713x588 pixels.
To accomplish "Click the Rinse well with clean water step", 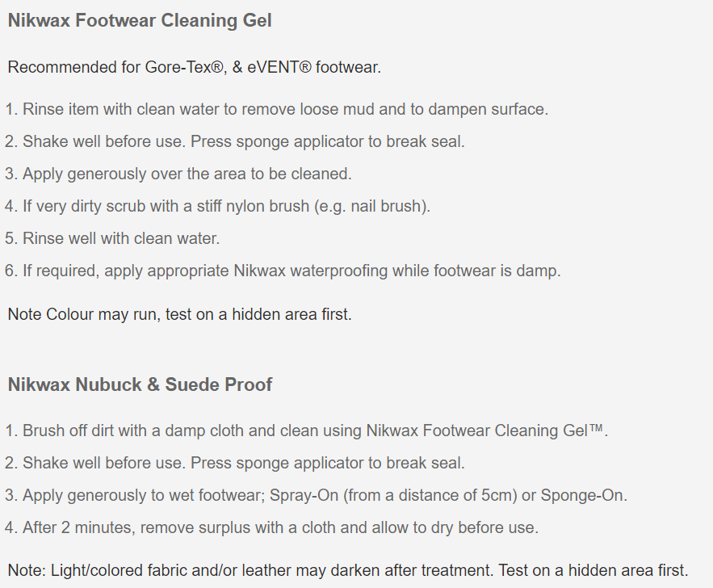I will tap(112, 239).
